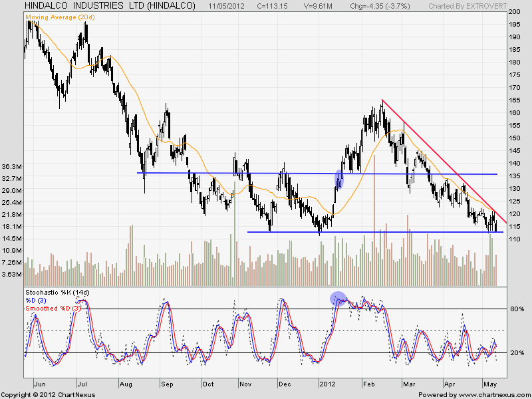Click the Stochastic %K (14d) legend label

click(57, 292)
